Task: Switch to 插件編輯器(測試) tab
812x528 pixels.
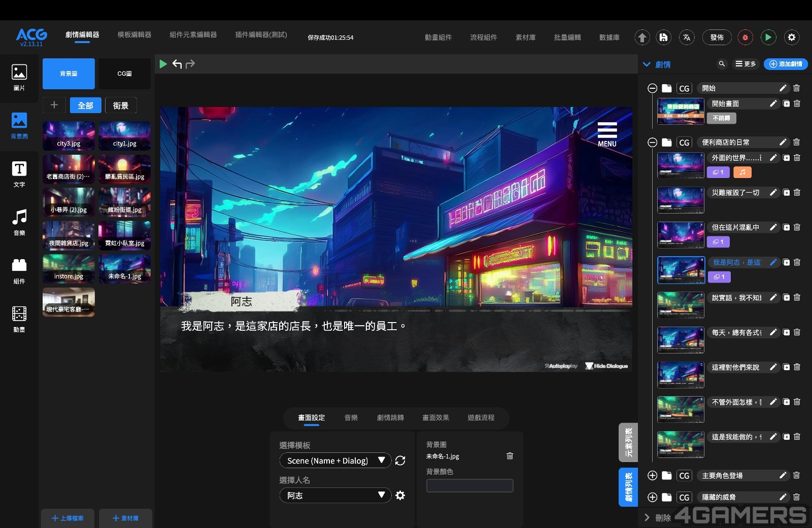Action: tap(261, 34)
